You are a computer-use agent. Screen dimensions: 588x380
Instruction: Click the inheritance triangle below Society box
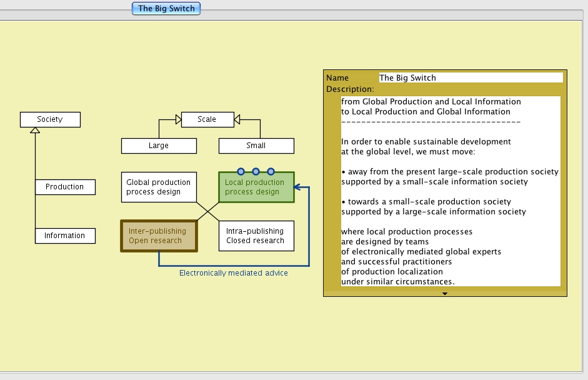[x=36, y=130]
